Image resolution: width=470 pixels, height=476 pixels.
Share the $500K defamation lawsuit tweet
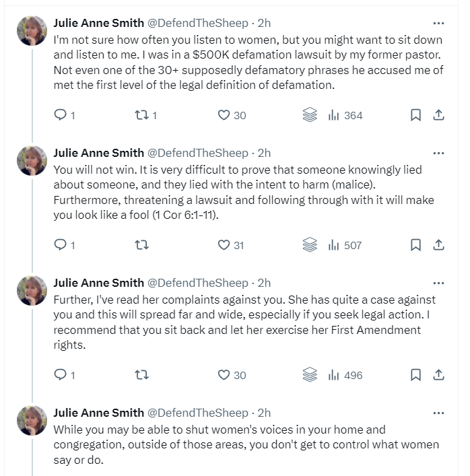438,115
